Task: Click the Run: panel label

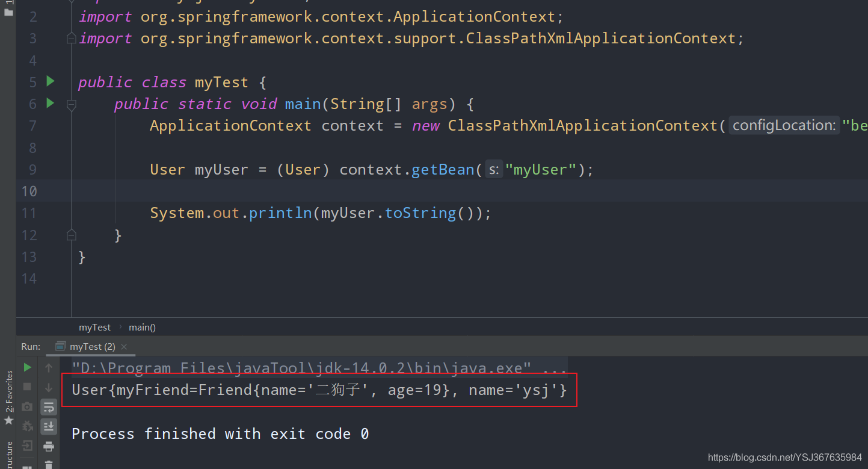Action: tap(31, 346)
